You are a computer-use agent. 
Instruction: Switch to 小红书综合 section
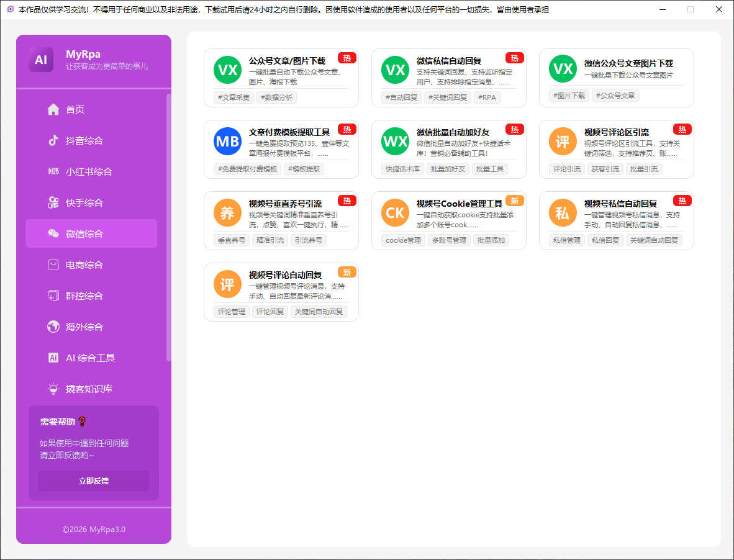[x=91, y=171]
